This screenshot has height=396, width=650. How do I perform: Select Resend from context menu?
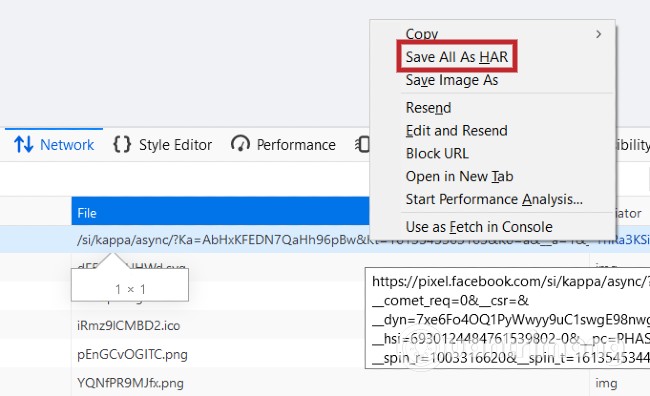click(x=428, y=108)
